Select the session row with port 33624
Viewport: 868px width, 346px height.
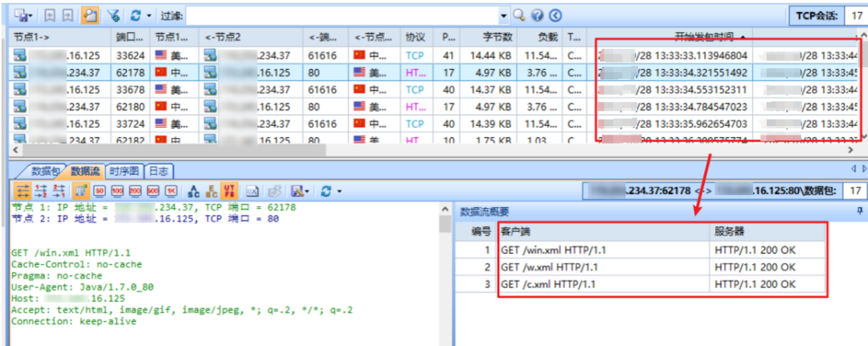pyautogui.click(x=433, y=55)
